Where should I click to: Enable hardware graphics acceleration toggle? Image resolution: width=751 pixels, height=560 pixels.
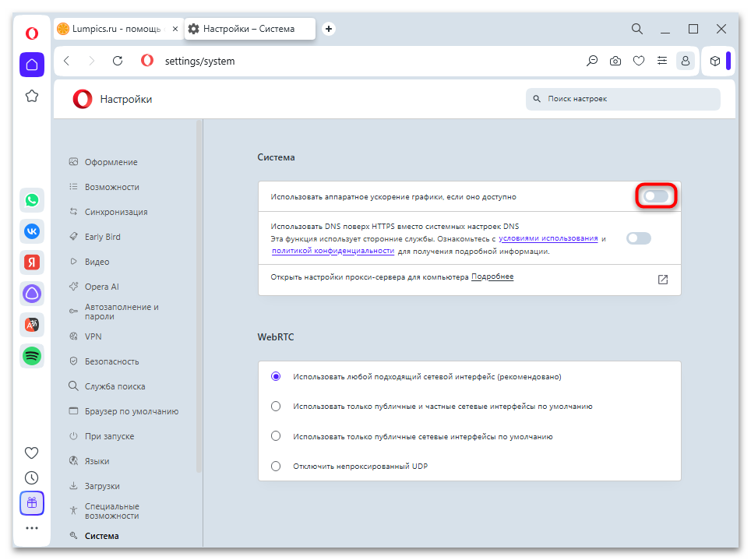(656, 196)
